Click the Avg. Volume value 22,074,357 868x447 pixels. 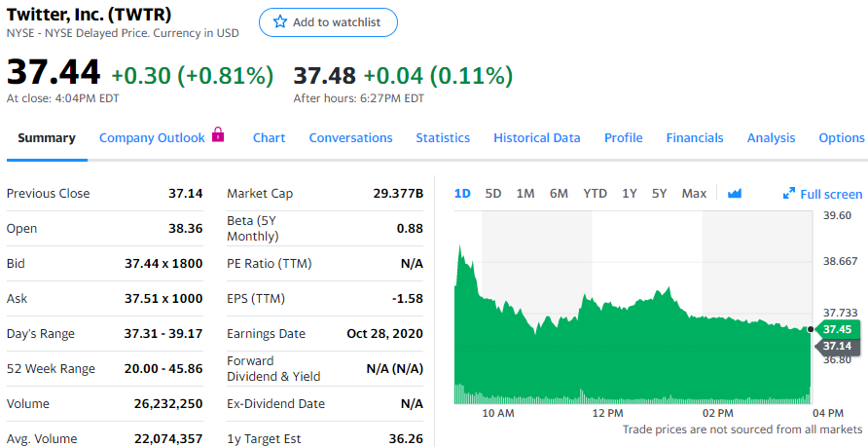(168, 438)
